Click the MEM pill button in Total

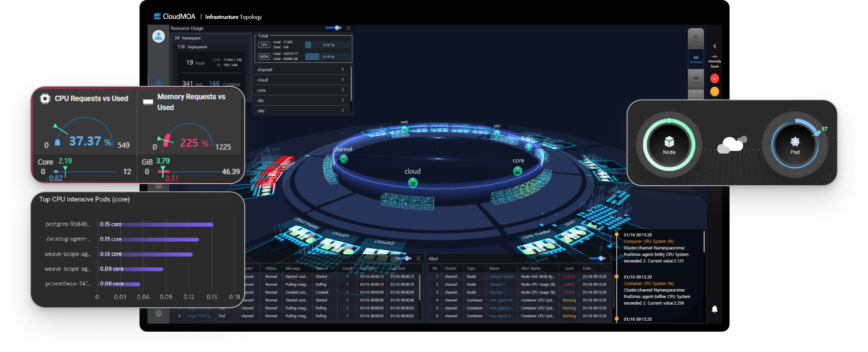264,57
